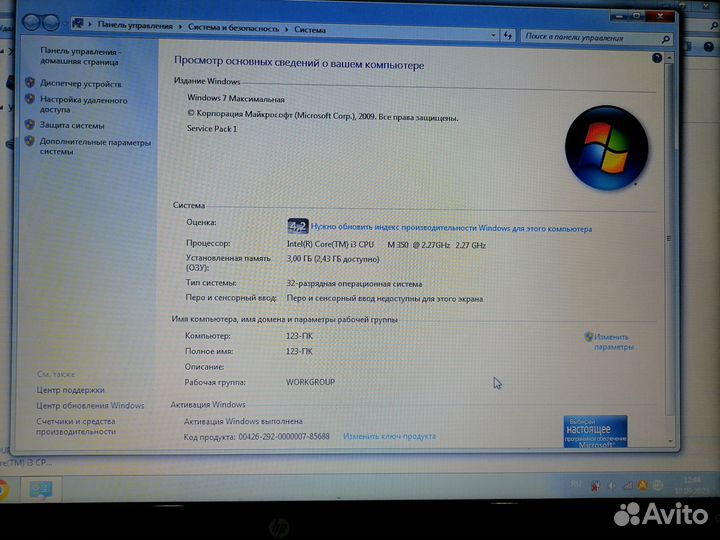The image size is (720, 540).
Task: Open Диспетчер устройств link
Action: click(80, 84)
